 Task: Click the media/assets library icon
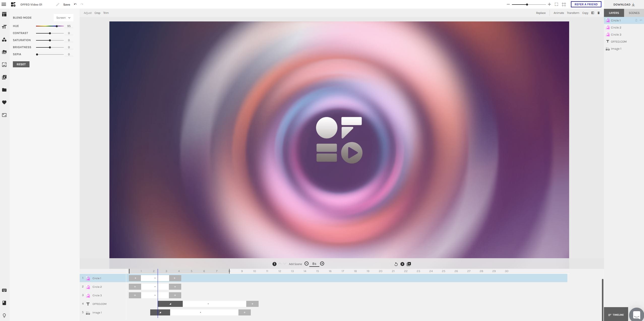(5, 90)
